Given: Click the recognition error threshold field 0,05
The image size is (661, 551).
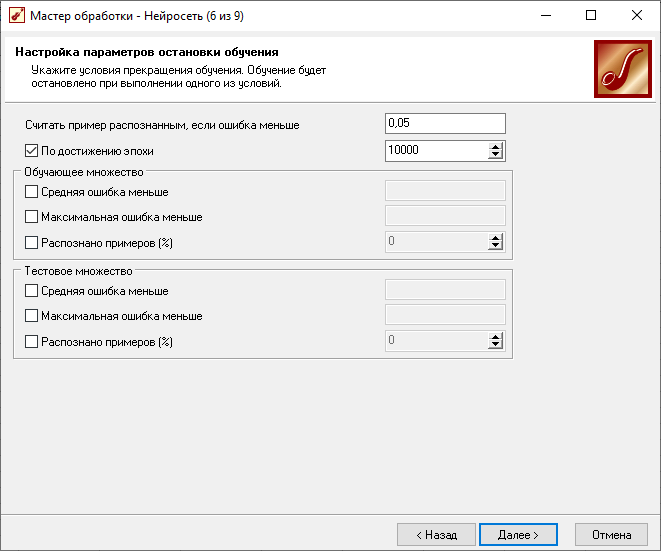Looking at the screenshot, I should point(445,123).
